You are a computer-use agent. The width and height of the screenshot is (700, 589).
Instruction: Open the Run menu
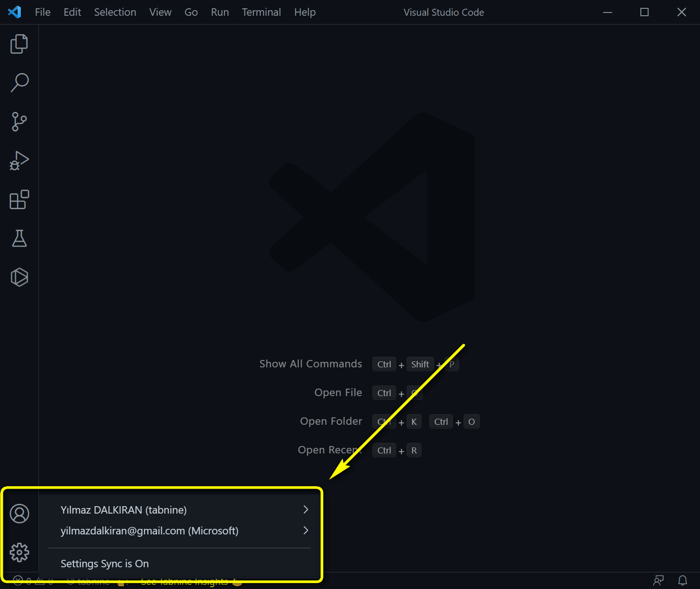pyautogui.click(x=220, y=12)
